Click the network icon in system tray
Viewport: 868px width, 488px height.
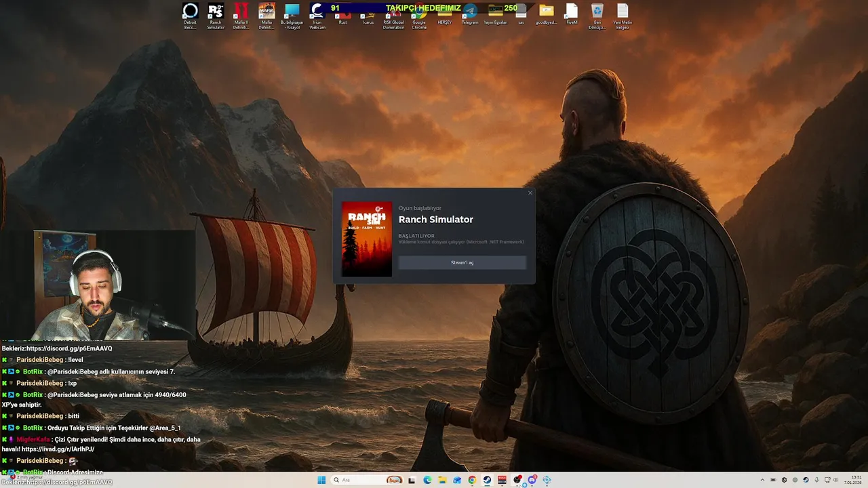[x=827, y=480]
